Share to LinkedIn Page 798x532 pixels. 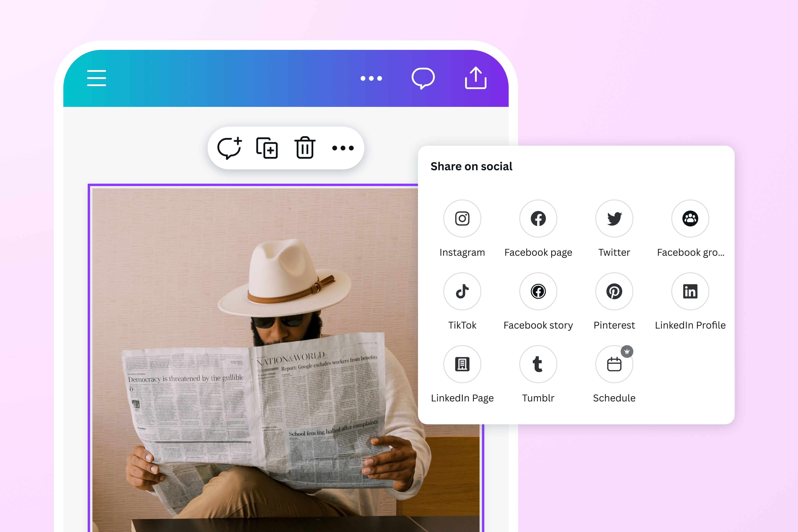(x=462, y=364)
